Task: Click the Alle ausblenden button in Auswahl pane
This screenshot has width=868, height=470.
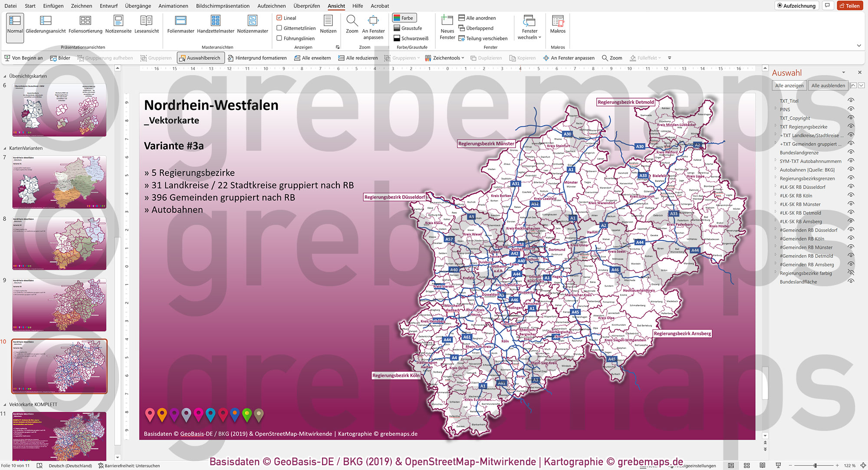Action: [x=828, y=86]
